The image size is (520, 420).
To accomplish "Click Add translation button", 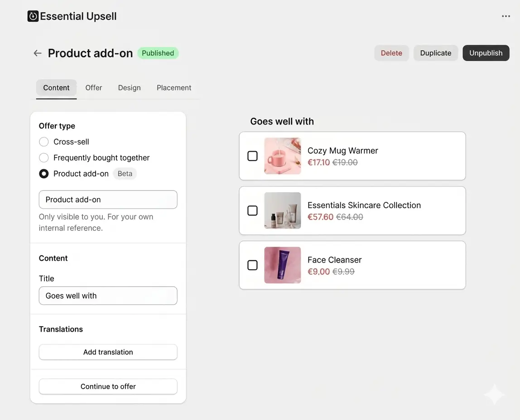I will (x=108, y=352).
